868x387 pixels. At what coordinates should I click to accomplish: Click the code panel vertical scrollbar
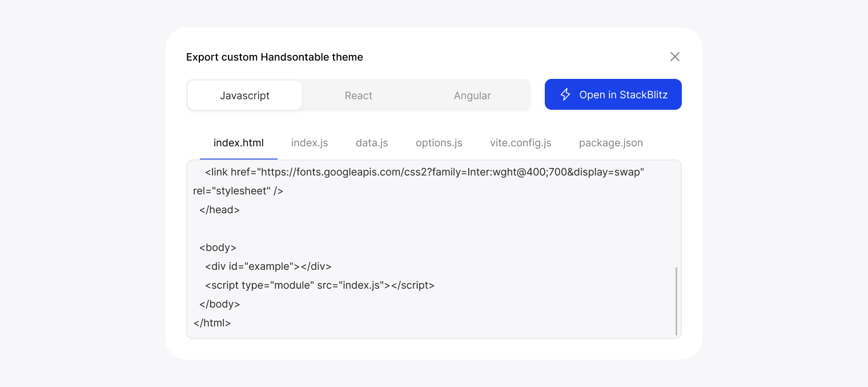(676, 301)
